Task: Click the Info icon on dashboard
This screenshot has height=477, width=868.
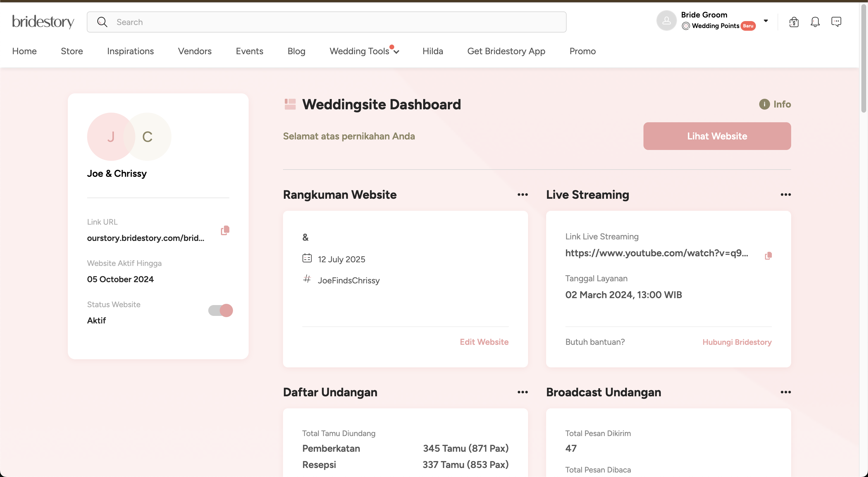Action: click(764, 104)
